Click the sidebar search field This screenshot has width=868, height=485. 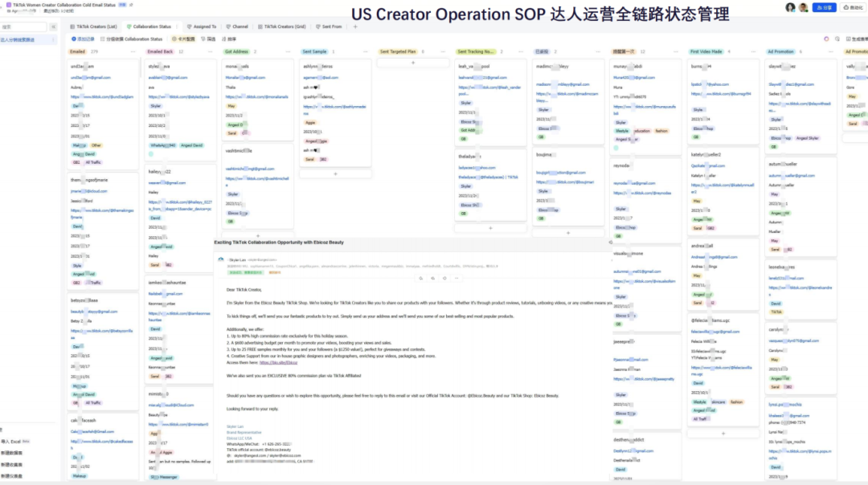point(24,26)
